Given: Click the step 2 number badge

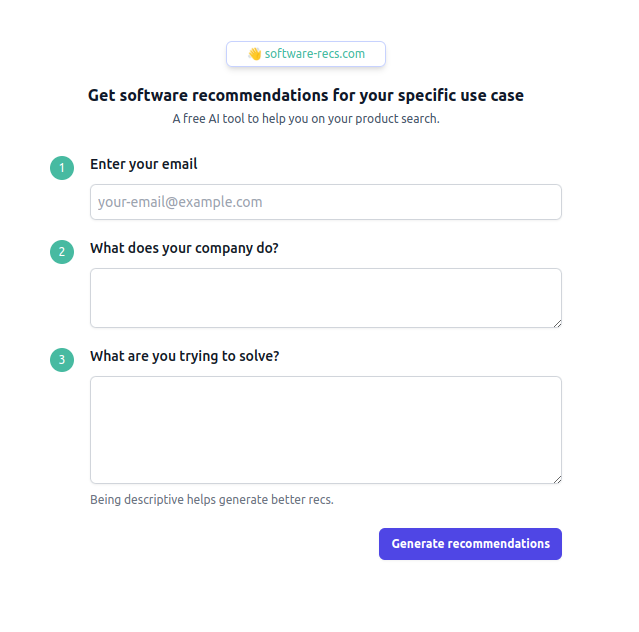Looking at the screenshot, I should (x=62, y=252).
